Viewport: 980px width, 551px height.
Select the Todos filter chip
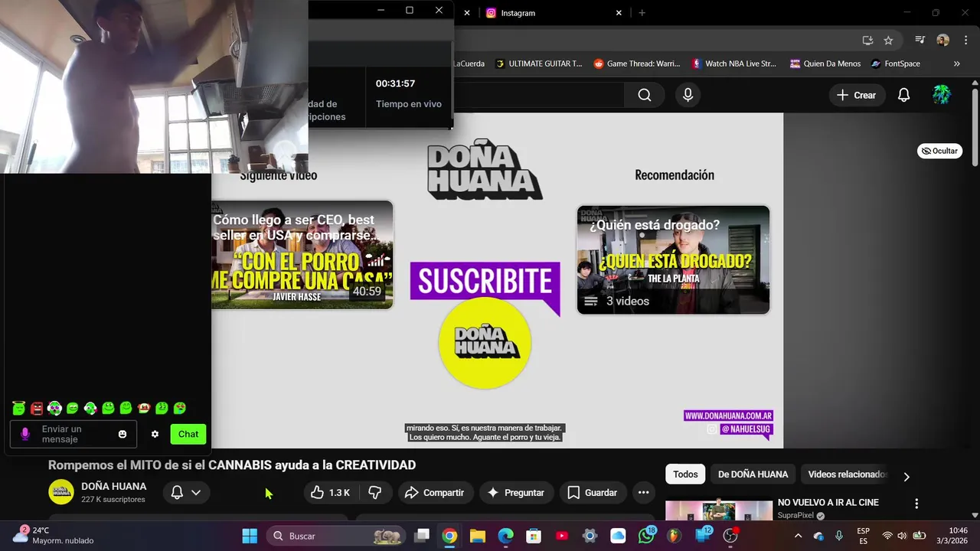[685, 474]
